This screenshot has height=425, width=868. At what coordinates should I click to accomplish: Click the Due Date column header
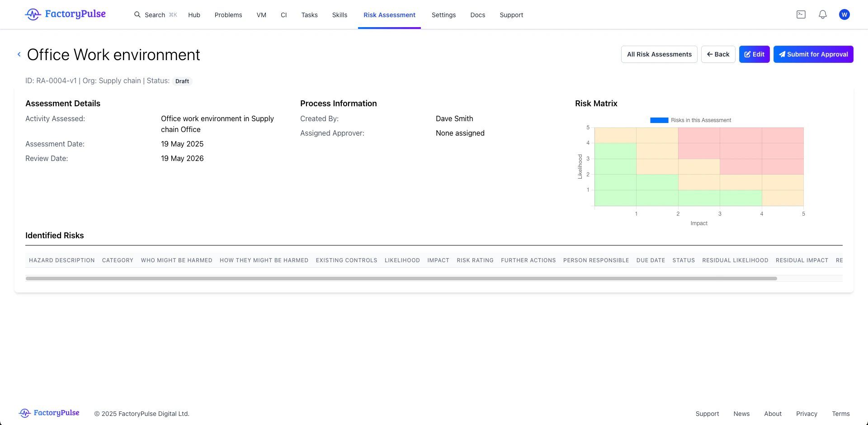(651, 260)
